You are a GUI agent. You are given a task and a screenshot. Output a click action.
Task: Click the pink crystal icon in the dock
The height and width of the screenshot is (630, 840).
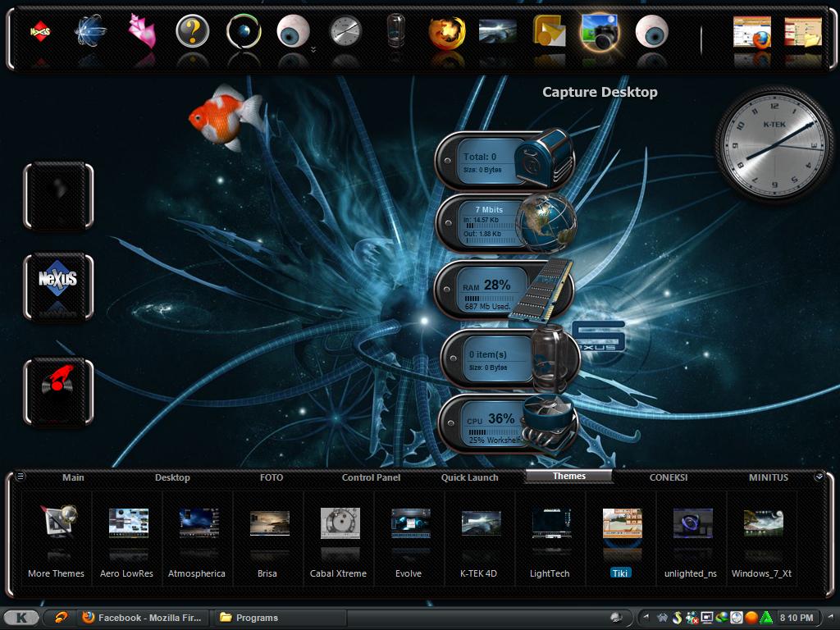coord(142,31)
